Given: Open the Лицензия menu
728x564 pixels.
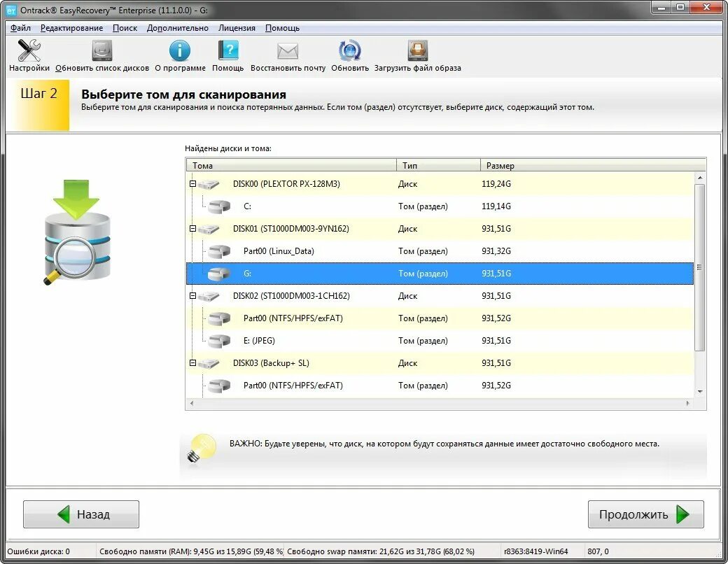Looking at the screenshot, I should click(237, 28).
